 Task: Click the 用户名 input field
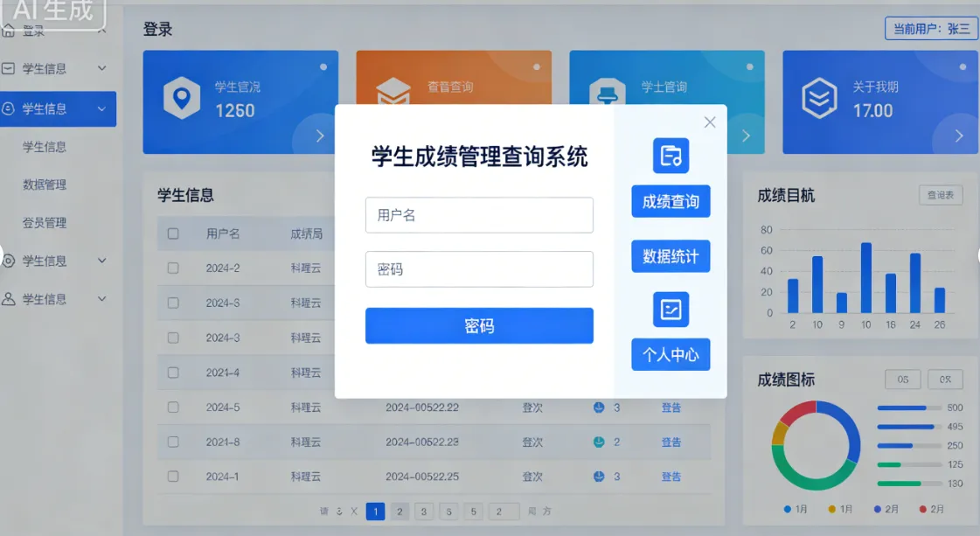pos(479,214)
